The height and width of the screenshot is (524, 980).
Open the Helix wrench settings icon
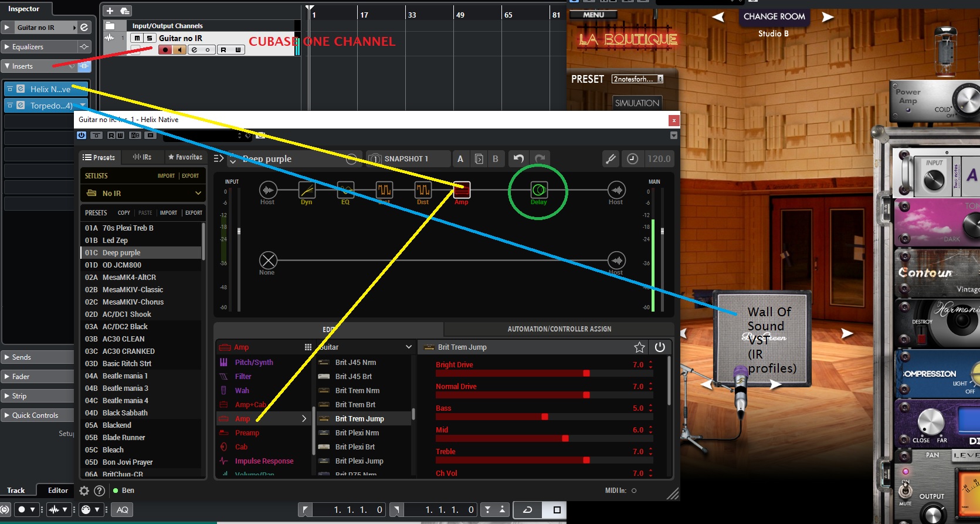(x=611, y=158)
